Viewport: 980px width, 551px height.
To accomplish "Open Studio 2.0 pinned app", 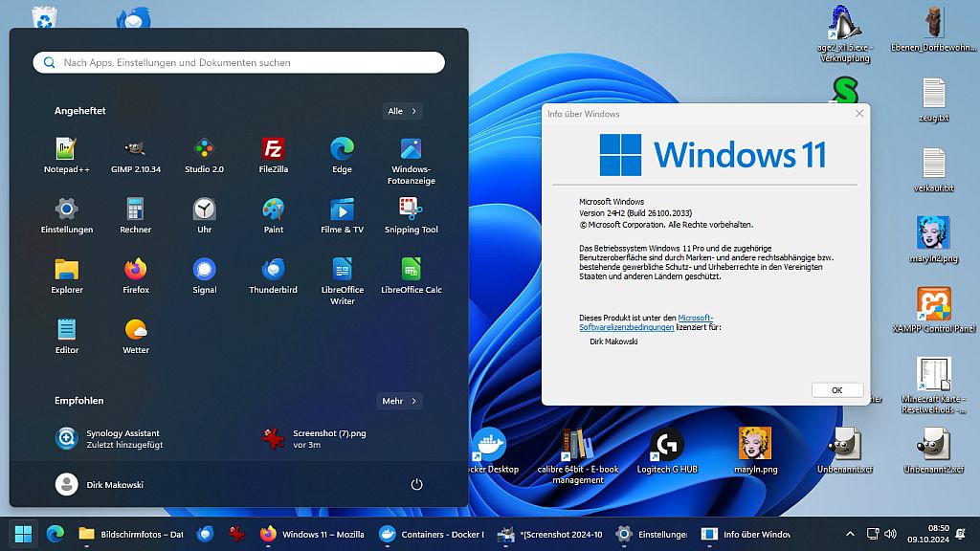I will point(205,155).
